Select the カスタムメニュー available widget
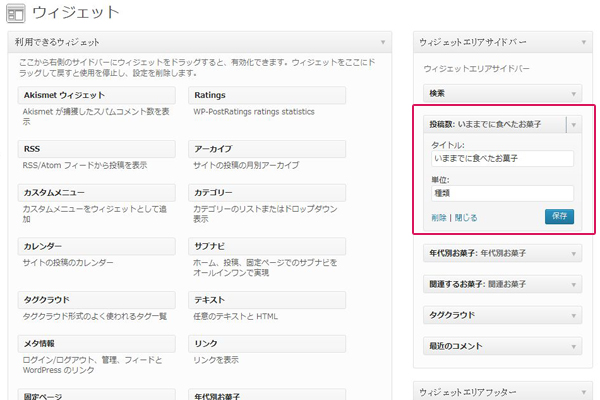600x400 pixels. tap(96, 193)
